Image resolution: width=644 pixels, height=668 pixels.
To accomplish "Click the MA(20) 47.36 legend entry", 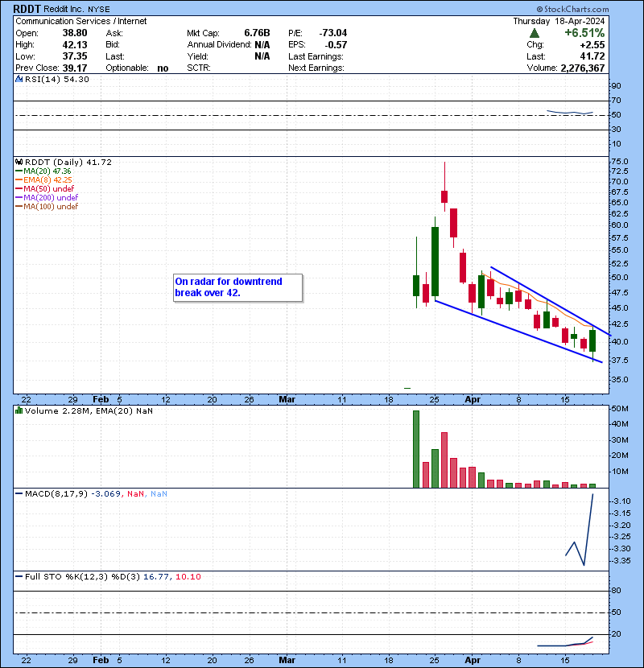I will tap(43, 171).
